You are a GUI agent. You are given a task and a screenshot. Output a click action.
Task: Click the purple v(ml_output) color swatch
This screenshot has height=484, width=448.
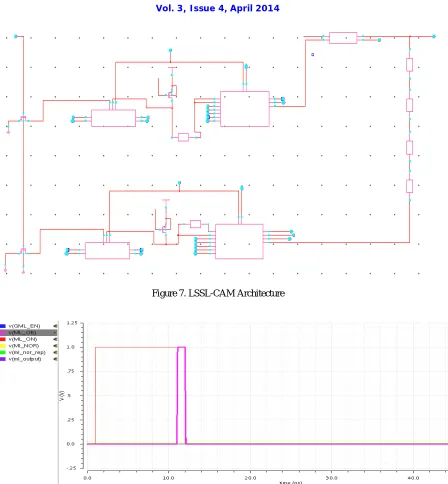coord(3,359)
